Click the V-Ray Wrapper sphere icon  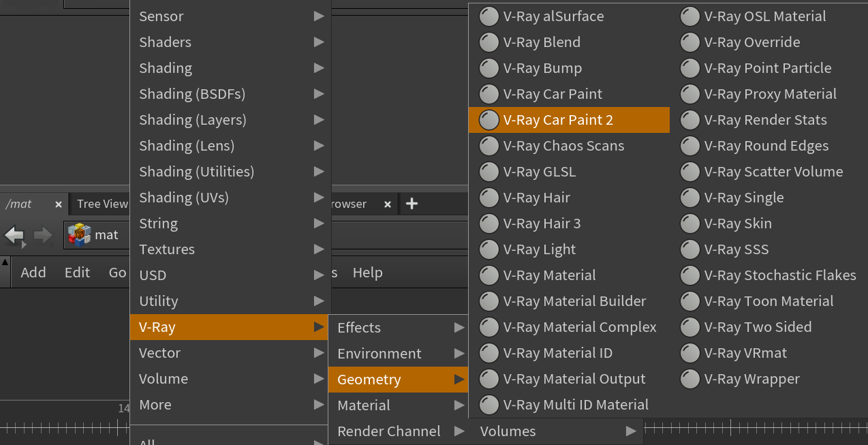pos(690,379)
